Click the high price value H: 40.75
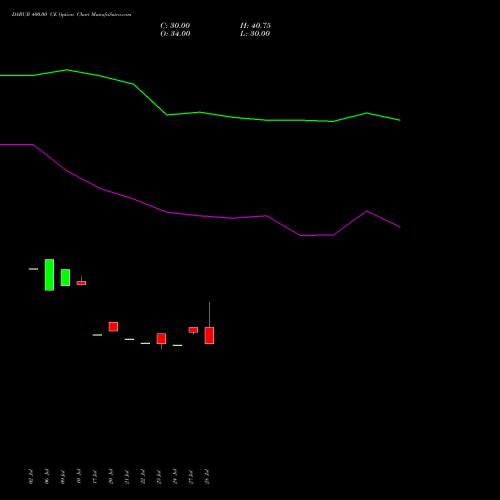The height and width of the screenshot is (500, 500). (x=255, y=26)
